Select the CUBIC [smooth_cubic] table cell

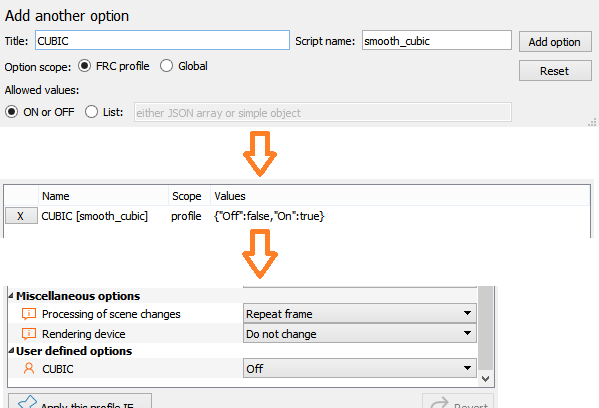pos(94,216)
